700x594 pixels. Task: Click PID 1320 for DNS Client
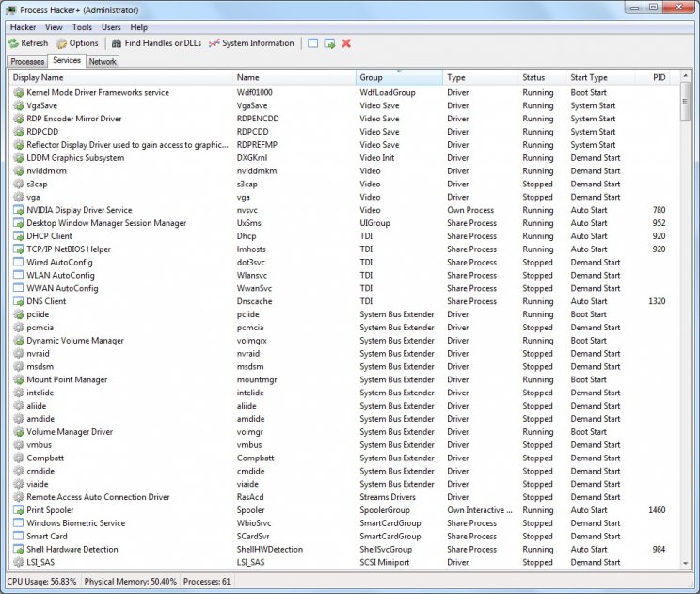pyautogui.click(x=657, y=301)
